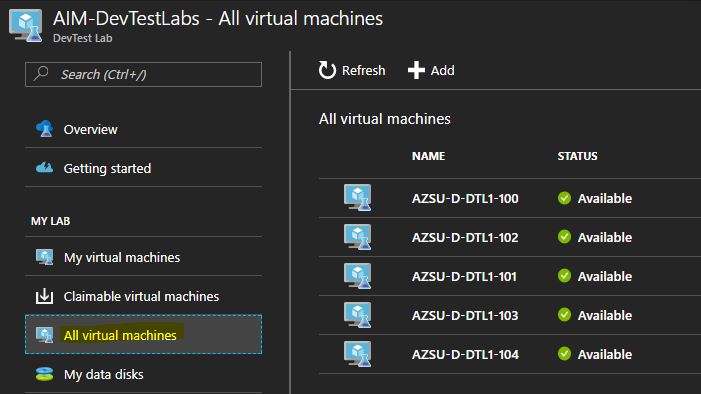Image resolution: width=701 pixels, height=394 pixels.
Task: Click Available status text of AZSU-D-DTL1-101
Action: click(605, 276)
